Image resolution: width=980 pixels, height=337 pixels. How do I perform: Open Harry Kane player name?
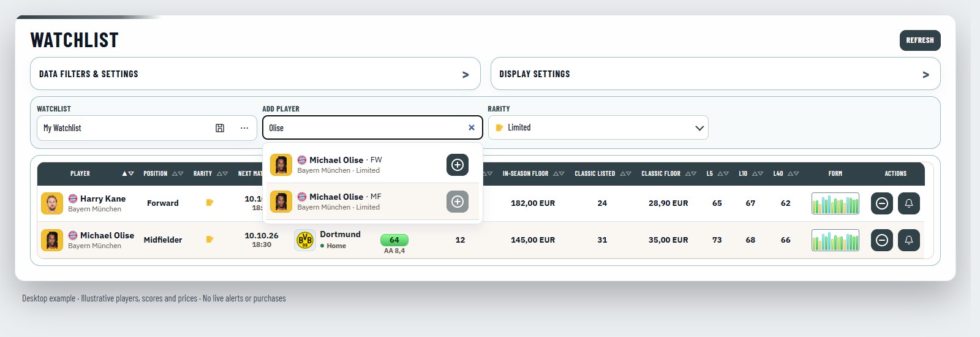point(103,199)
